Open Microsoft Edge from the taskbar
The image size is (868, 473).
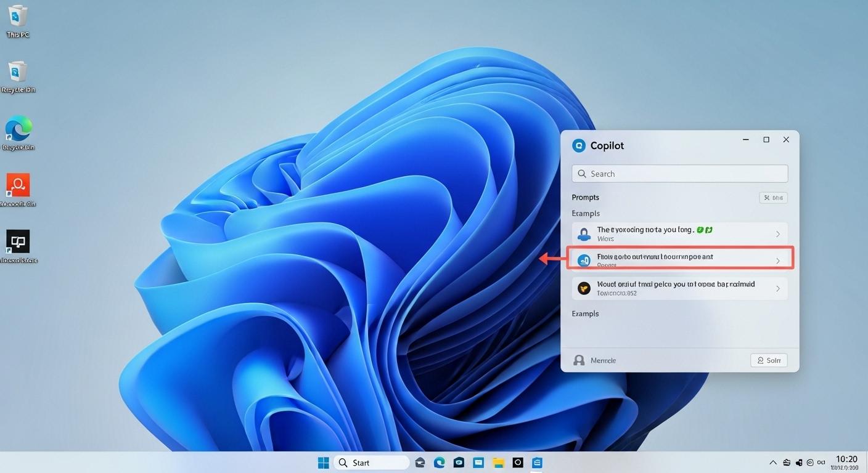(439, 462)
